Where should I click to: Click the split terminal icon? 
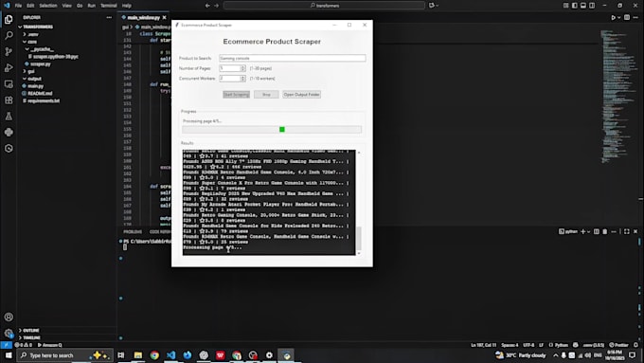pos(597,231)
